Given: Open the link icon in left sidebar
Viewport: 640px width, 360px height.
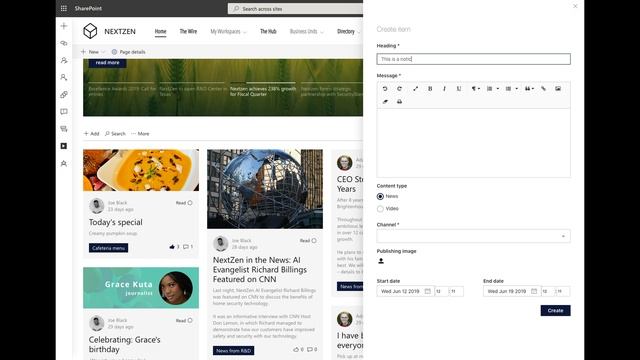Looking at the screenshot, I should 64,95.
